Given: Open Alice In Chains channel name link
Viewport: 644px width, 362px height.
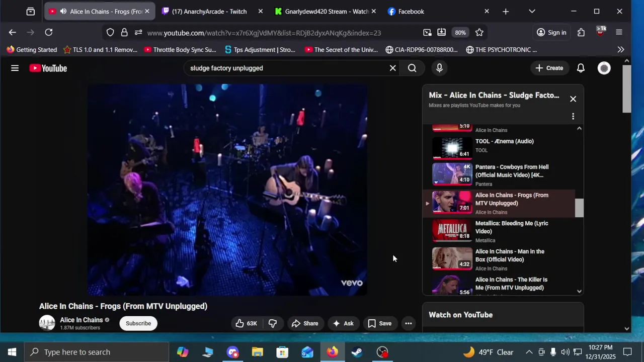Looking at the screenshot, I should [x=81, y=320].
